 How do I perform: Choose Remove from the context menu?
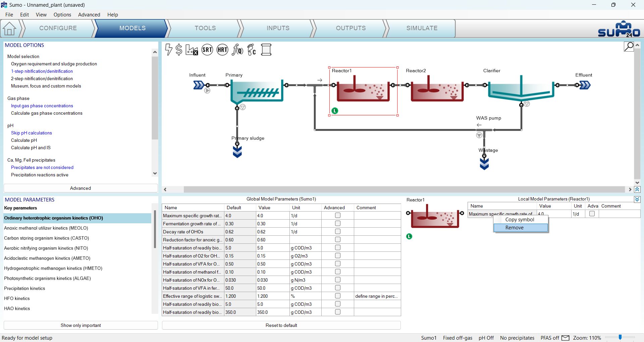521,228
